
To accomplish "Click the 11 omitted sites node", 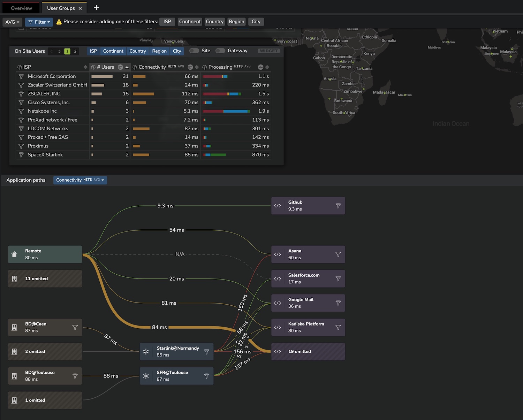I will click(x=45, y=279).
